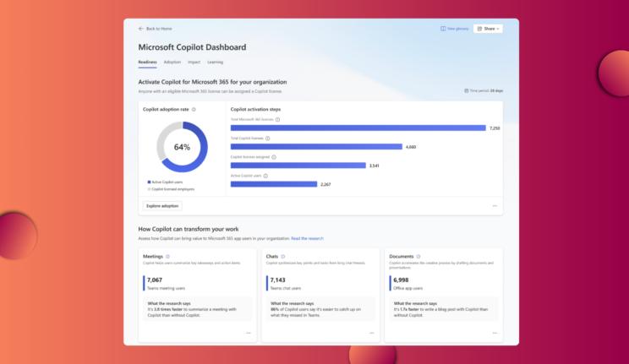Click the Explore adoption button
This screenshot has height=364, width=629.
(162, 206)
